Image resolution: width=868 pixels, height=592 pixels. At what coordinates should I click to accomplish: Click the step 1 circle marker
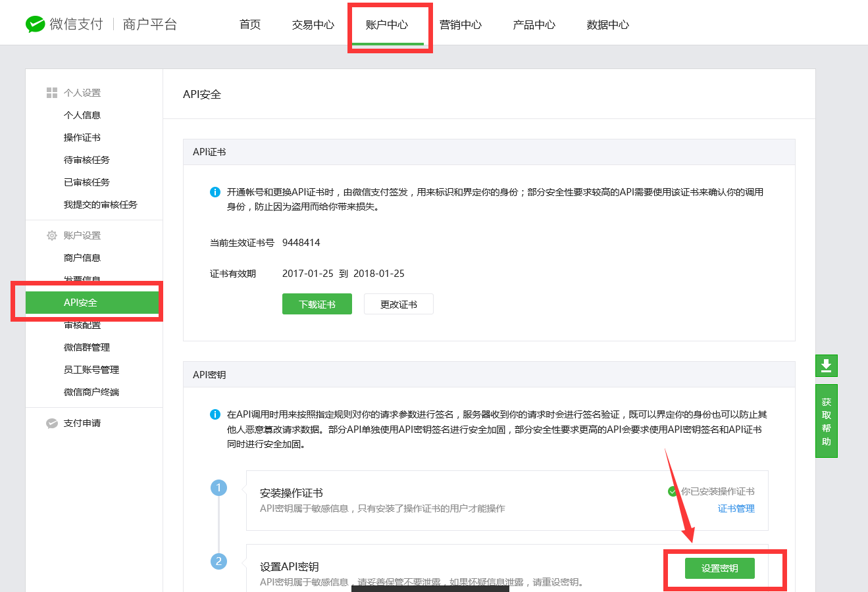(x=218, y=488)
